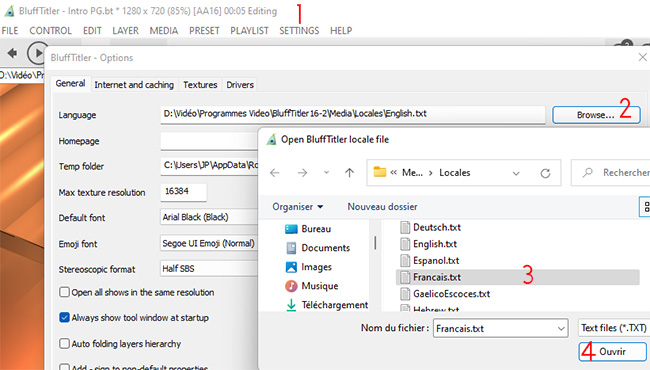650x370 pixels.
Task: Close the BluffTitler Options dialog
Action: (643, 57)
